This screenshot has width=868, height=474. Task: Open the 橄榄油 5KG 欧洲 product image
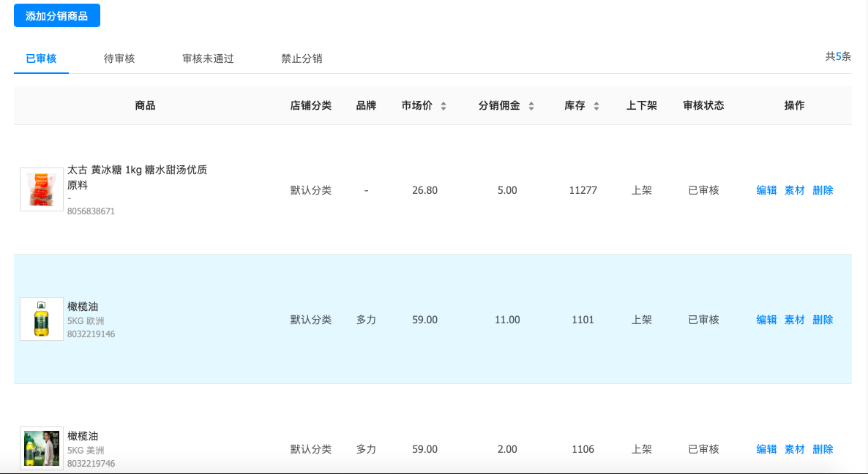[42, 319]
